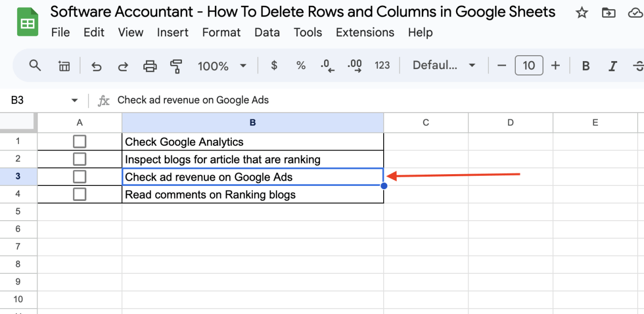
Task: Open more number formats with 123 icon
Action: point(382,65)
